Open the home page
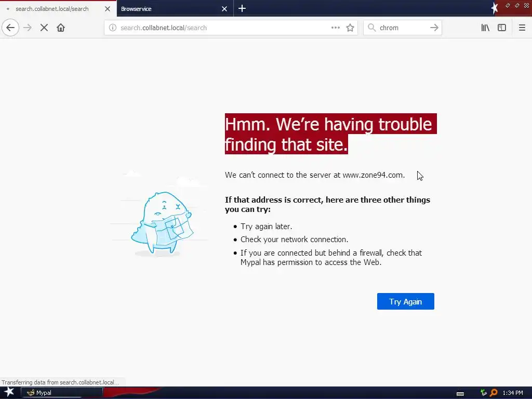Viewport: 532px width, 399px height. pyautogui.click(x=61, y=28)
